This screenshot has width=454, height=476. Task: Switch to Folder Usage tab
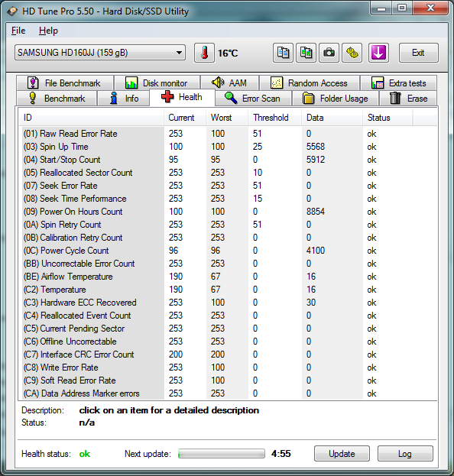click(x=336, y=99)
